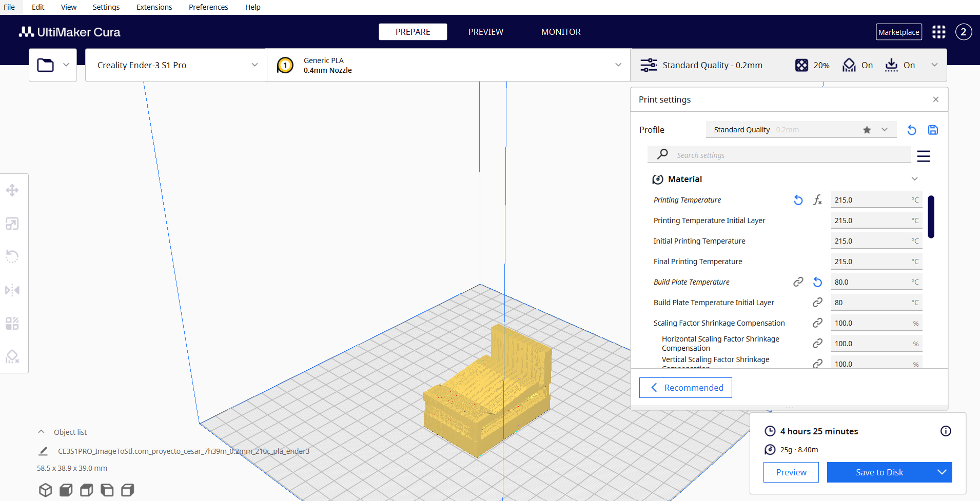Save the current profile with disk icon
Viewport: 980px width, 501px height.
(933, 130)
